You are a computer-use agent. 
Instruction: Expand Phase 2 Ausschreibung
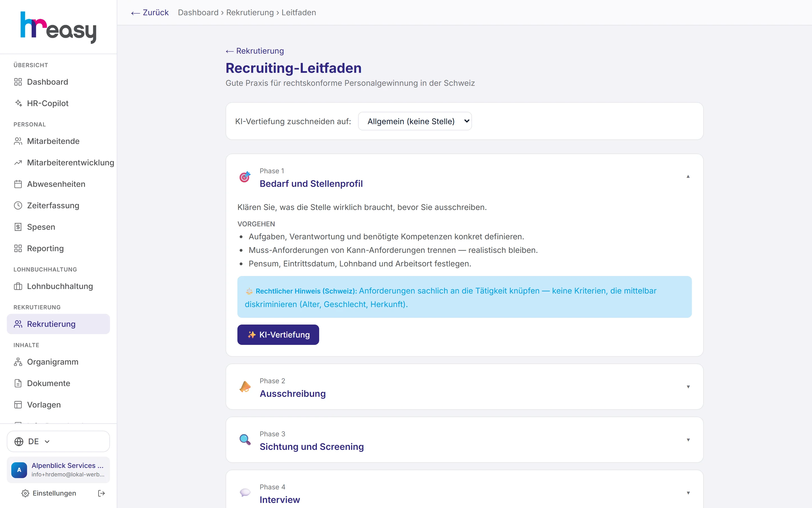[x=688, y=387]
